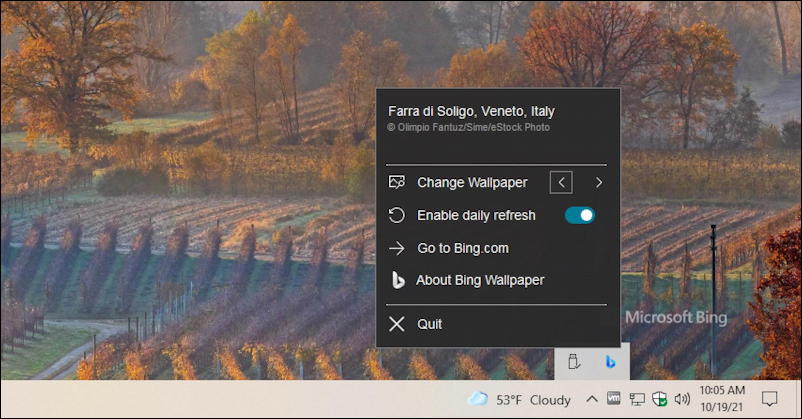
Task: Click the Enable daily refresh label
Action: (x=476, y=215)
